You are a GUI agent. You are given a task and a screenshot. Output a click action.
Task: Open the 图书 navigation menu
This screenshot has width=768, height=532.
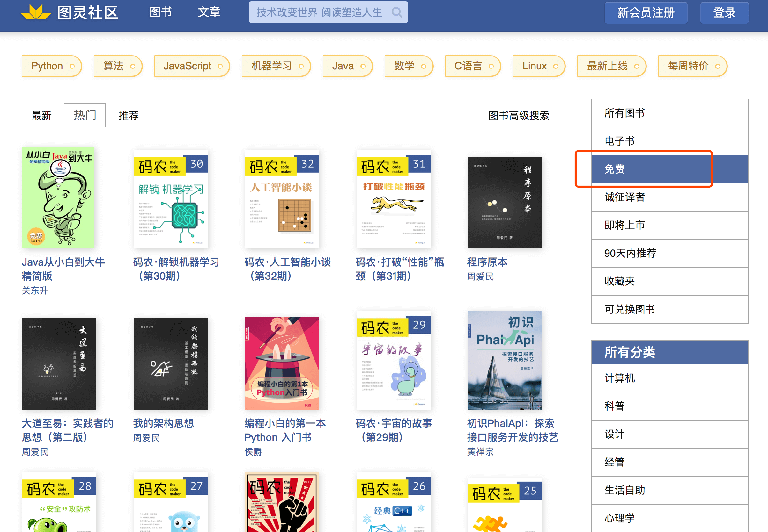(x=160, y=12)
